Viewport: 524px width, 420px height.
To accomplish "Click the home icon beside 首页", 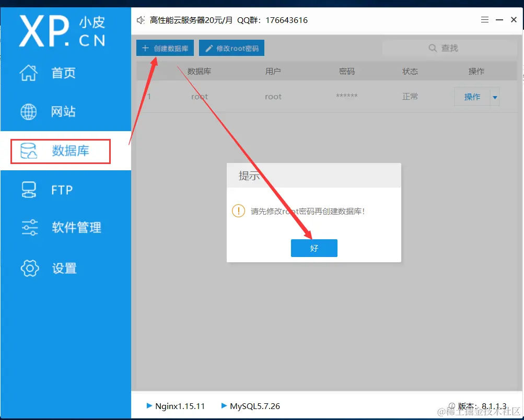I will [x=29, y=73].
